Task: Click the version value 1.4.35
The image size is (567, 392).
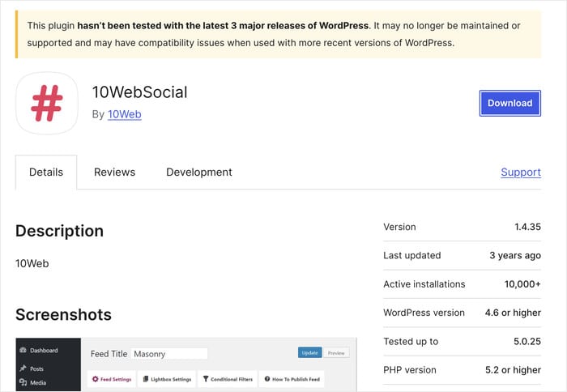Action: coord(527,227)
